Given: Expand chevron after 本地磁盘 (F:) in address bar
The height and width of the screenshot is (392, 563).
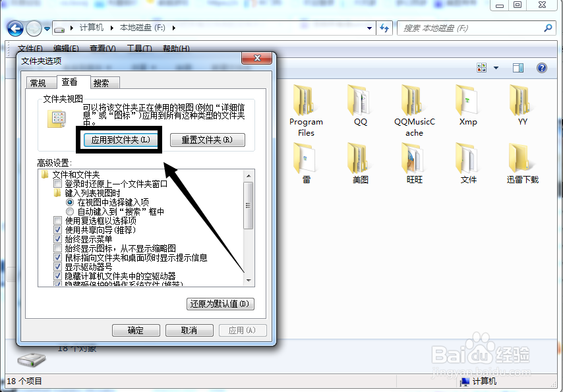Looking at the screenshot, I should 174,28.
